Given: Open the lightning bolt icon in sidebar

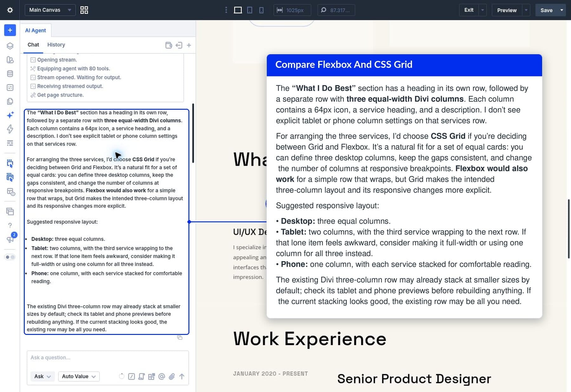Looking at the screenshot, I should (10, 129).
